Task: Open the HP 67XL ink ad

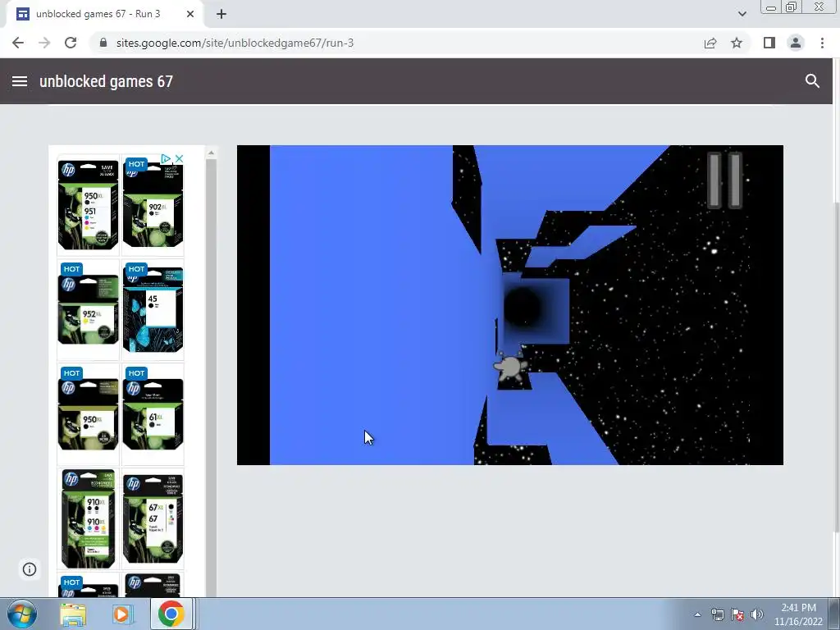Action: pyautogui.click(x=153, y=518)
